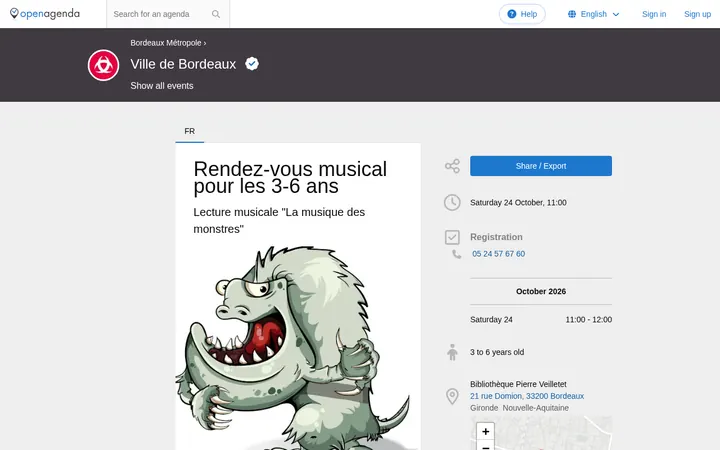Click Show all events
This screenshot has width=720, height=450.
click(162, 86)
